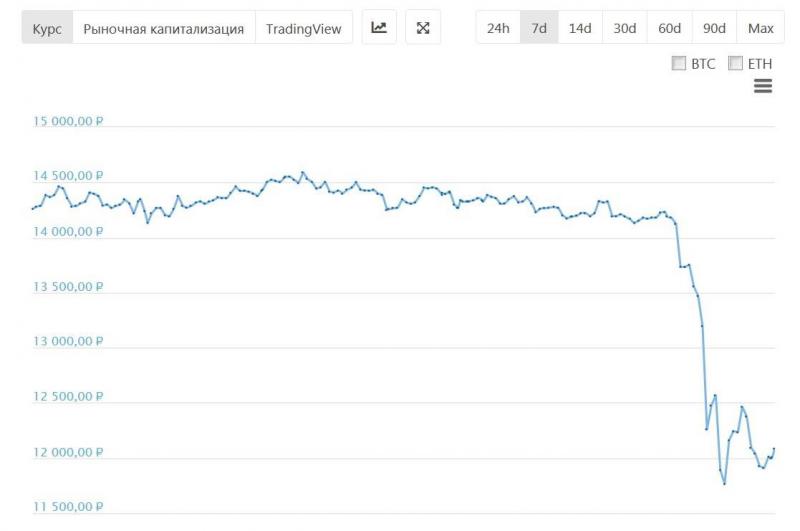Switch to the TradingView tab
Viewport: 800px width, 531px height.
click(x=304, y=28)
